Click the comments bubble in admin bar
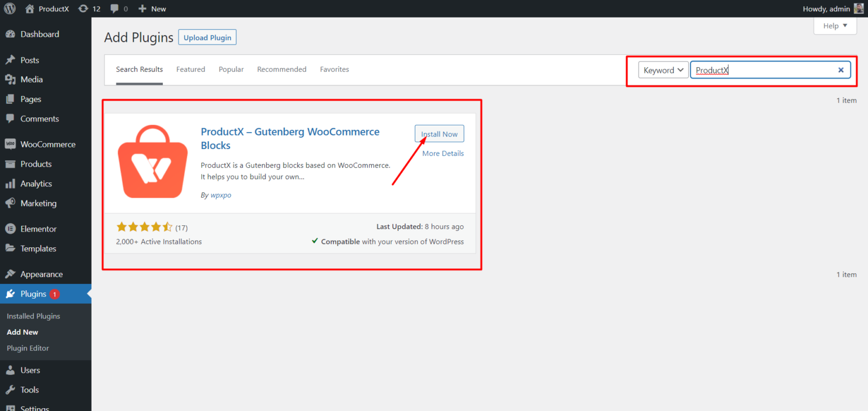Viewport: 868px width, 411px height. pos(116,8)
